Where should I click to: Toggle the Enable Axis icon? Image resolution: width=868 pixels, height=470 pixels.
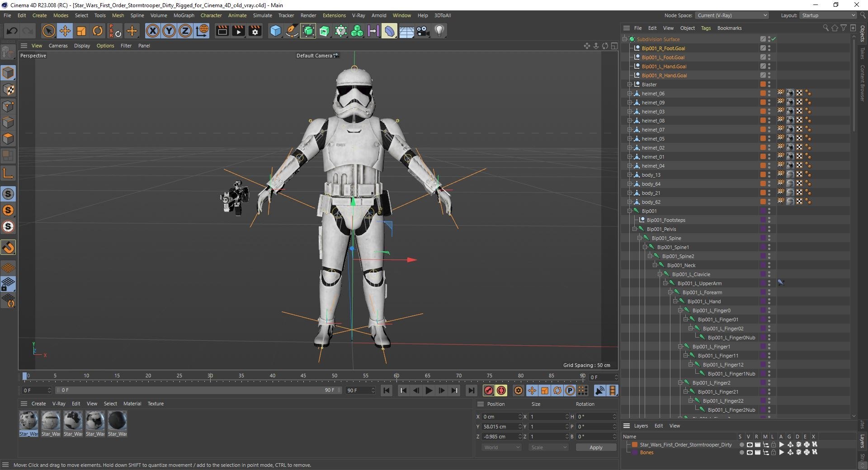(8, 173)
